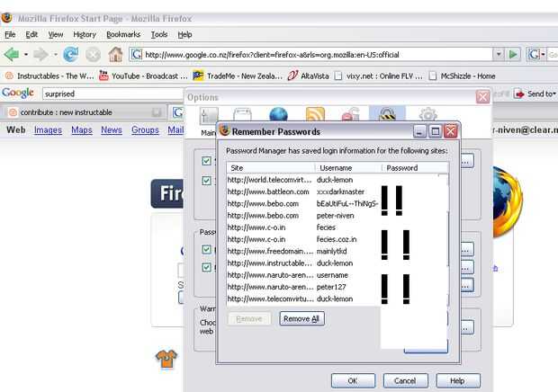Click the Google search engine icon in search box
558x392 pixels.
(x=534, y=54)
